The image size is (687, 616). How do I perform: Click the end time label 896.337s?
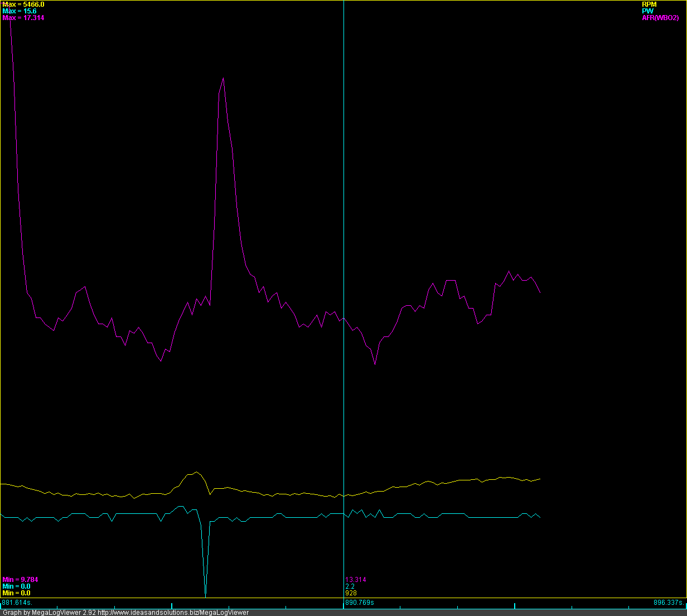point(669,603)
